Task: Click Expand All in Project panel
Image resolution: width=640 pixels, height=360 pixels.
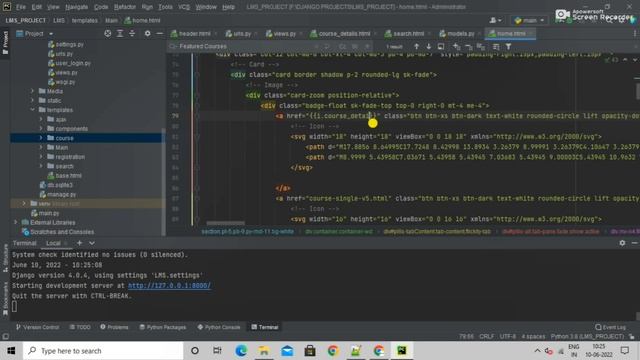Action: 120,33
